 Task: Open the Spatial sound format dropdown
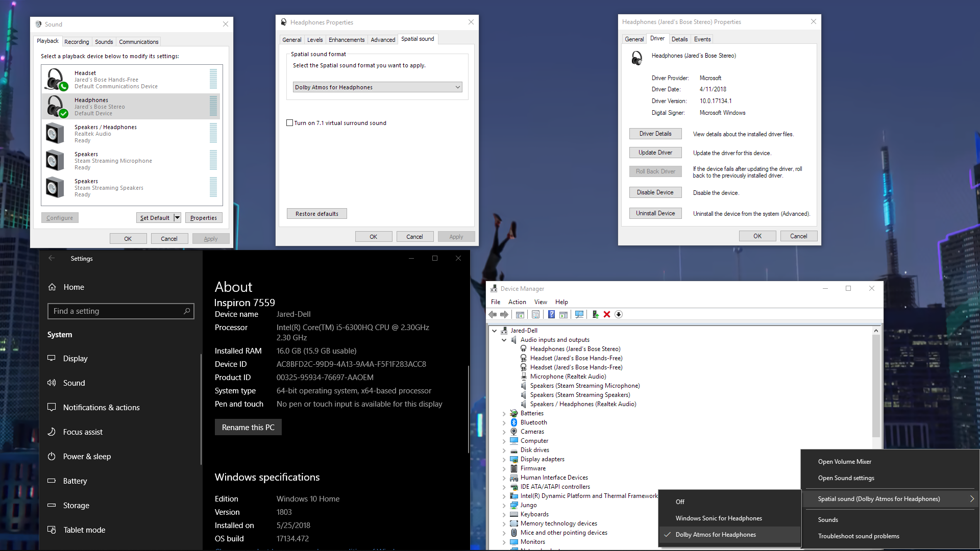click(x=377, y=87)
